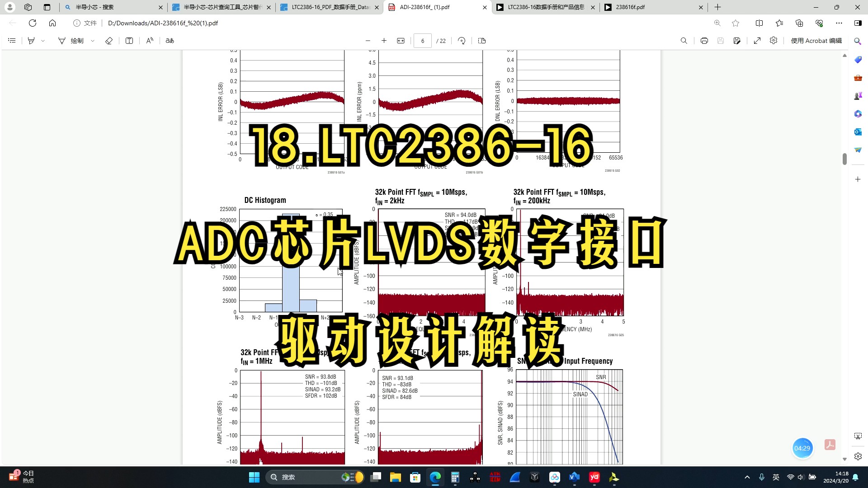The width and height of the screenshot is (868, 488).
Task: Click the taskbar search box
Action: (315, 477)
